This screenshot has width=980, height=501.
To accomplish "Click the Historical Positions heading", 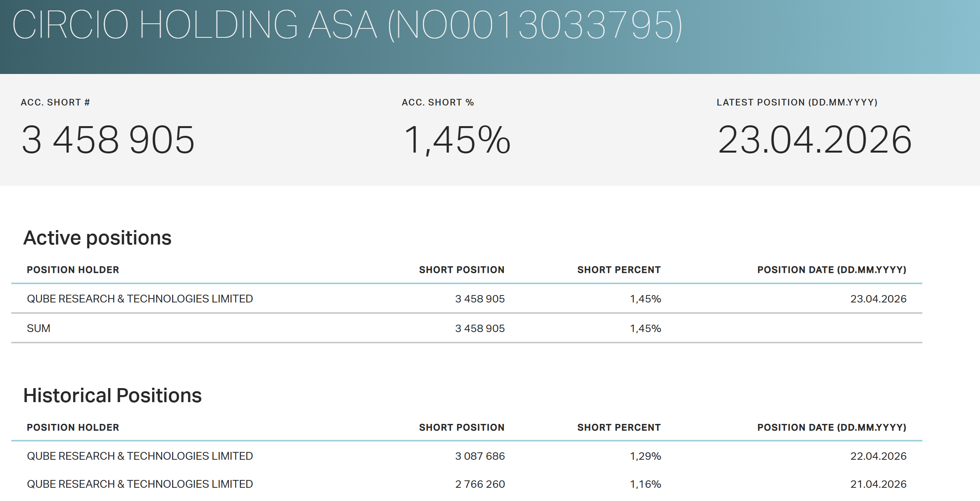I will [113, 396].
